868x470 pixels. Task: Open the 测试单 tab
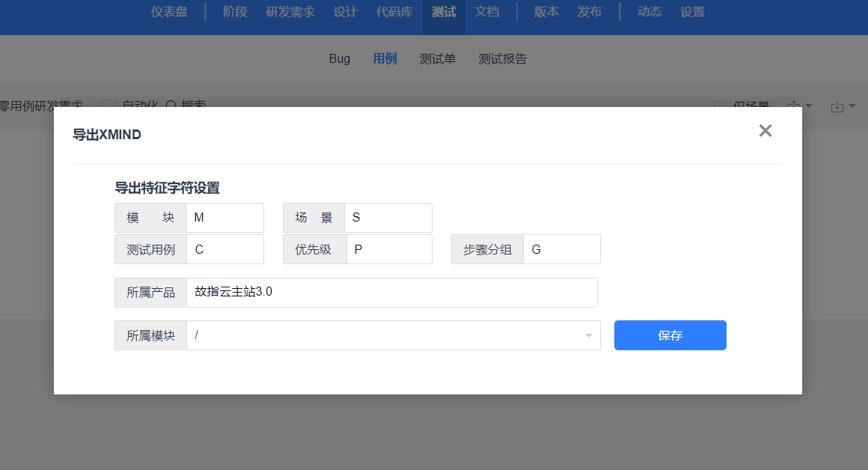pyautogui.click(x=437, y=59)
